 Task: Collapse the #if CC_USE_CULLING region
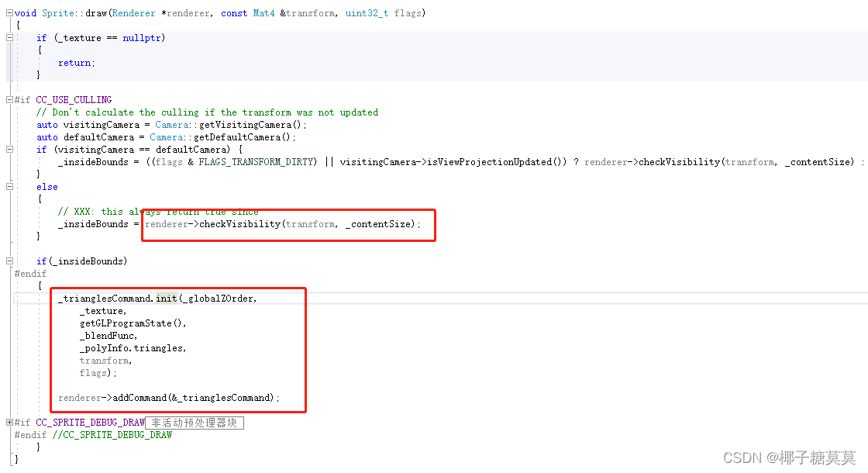click(x=9, y=100)
